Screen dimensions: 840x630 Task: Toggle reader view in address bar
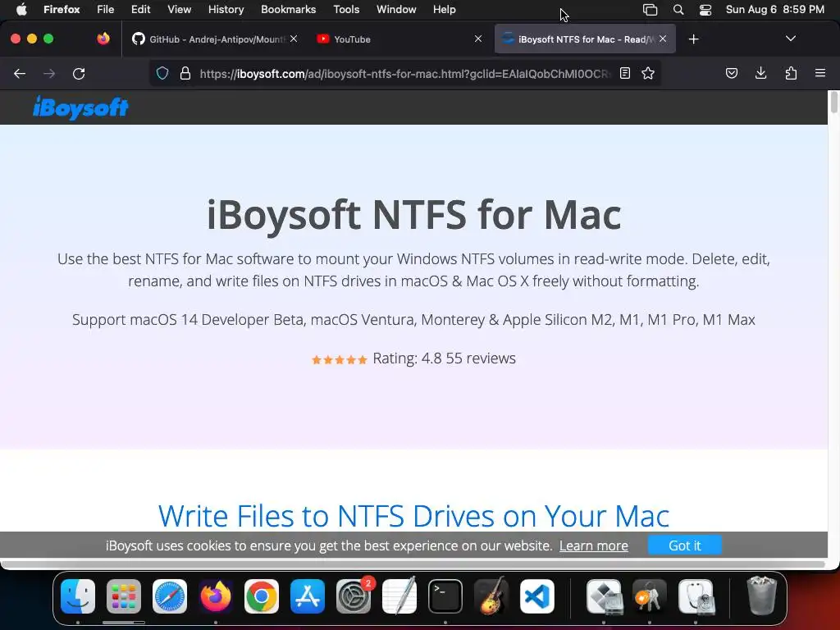pos(624,73)
